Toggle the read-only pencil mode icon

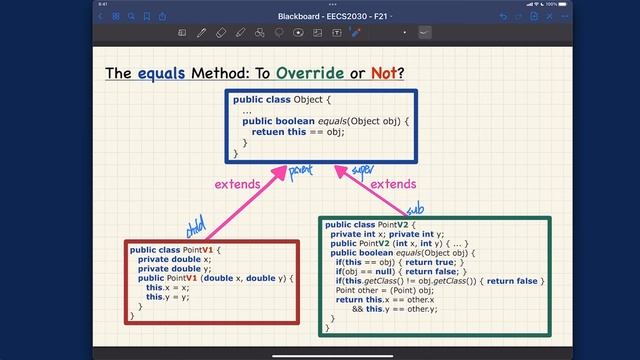[550, 16]
